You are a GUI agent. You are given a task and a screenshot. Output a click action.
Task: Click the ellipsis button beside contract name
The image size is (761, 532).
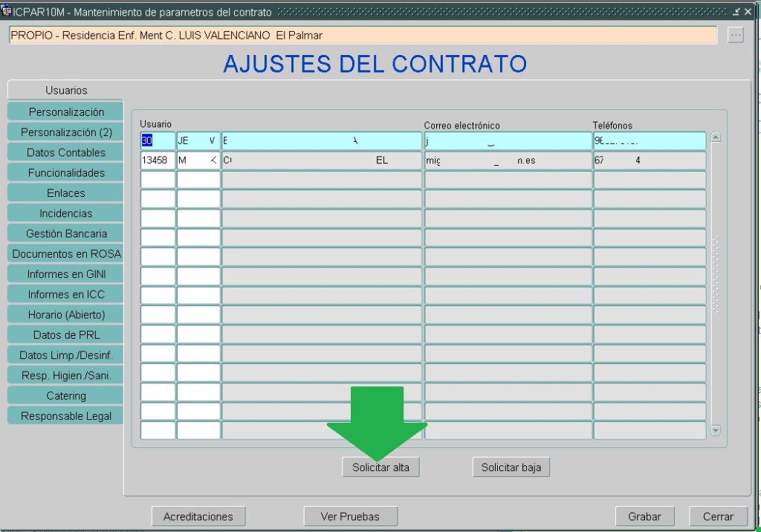coord(735,35)
